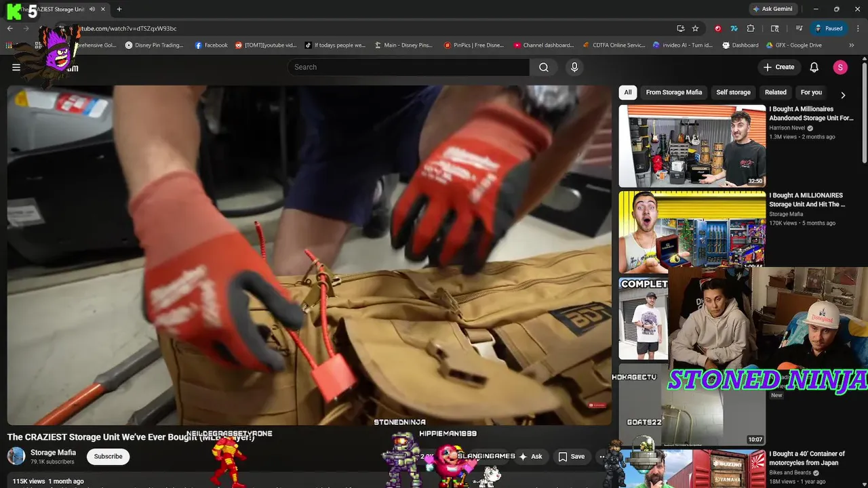Click the search magnifier button
Image resolution: width=868 pixels, height=488 pixels.
[544, 67]
